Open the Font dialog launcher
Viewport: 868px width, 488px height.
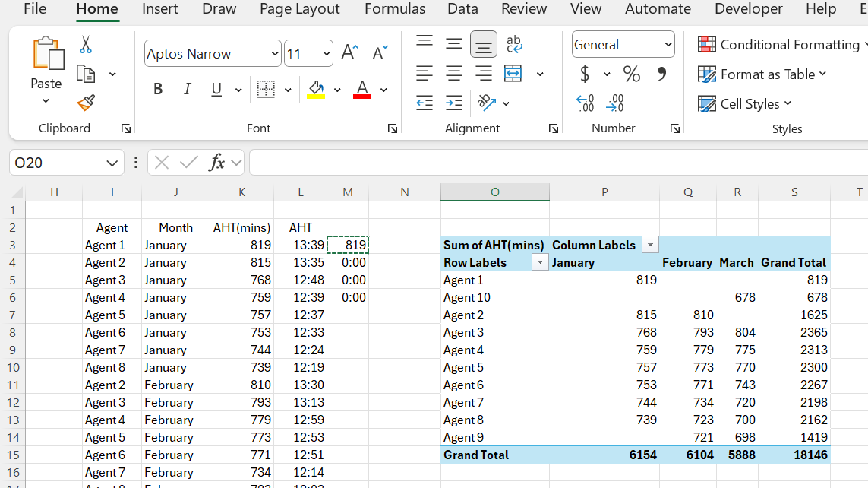click(x=393, y=128)
